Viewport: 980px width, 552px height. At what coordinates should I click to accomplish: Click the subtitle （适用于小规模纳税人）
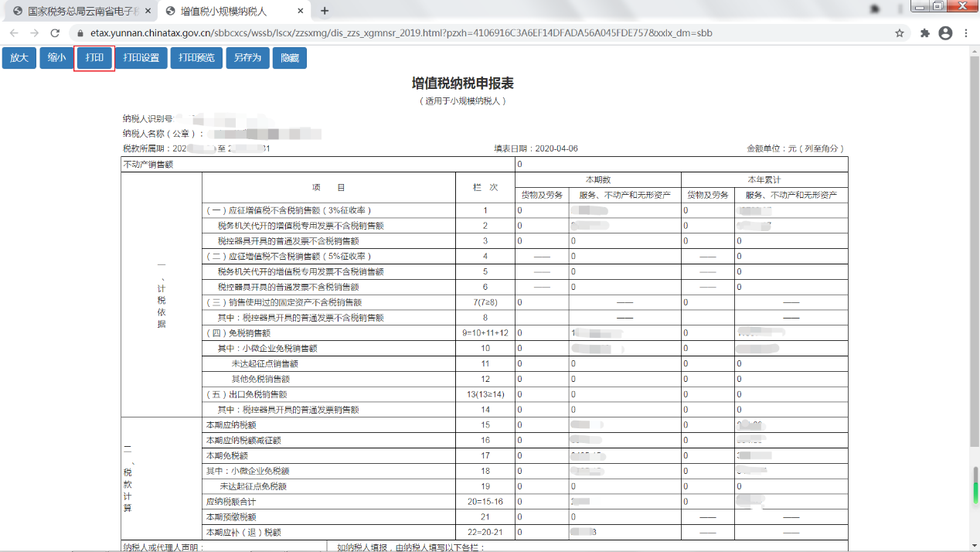(463, 101)
